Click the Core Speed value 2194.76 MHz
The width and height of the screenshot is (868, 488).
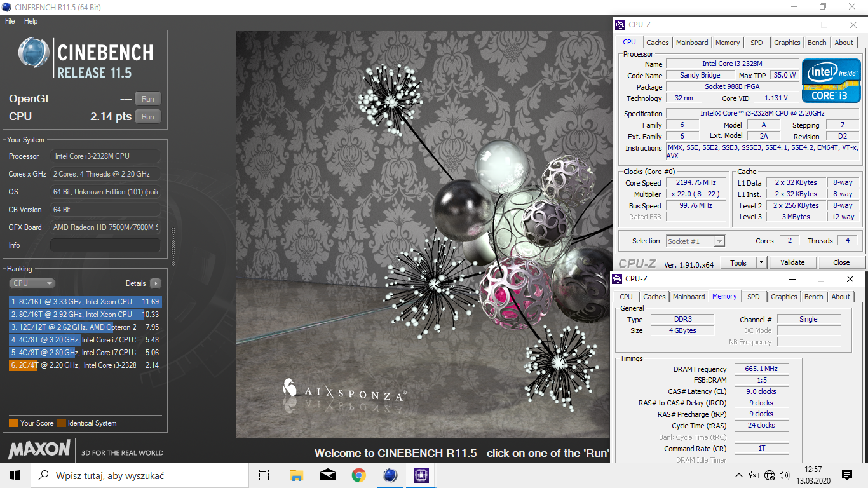696,182
